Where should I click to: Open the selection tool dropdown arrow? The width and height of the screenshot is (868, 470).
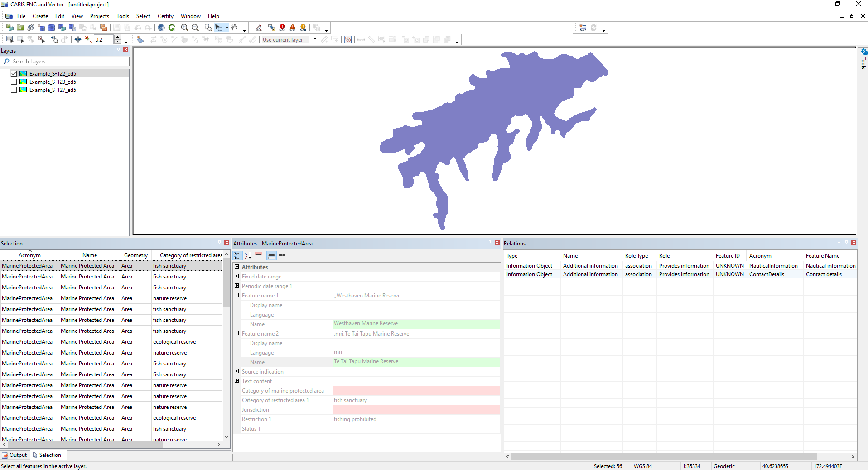[x=227, y=28]
